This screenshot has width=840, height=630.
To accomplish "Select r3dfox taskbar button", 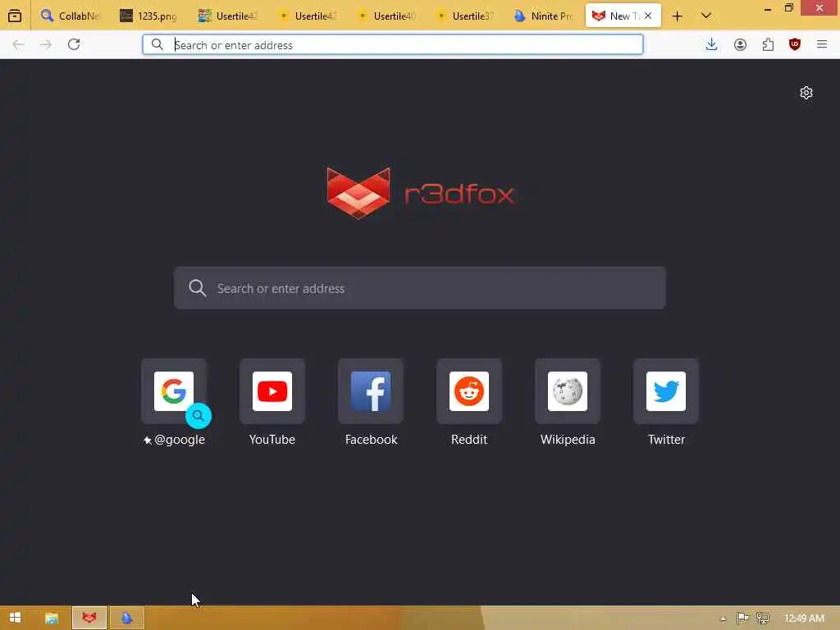I will tap(89, 618).
